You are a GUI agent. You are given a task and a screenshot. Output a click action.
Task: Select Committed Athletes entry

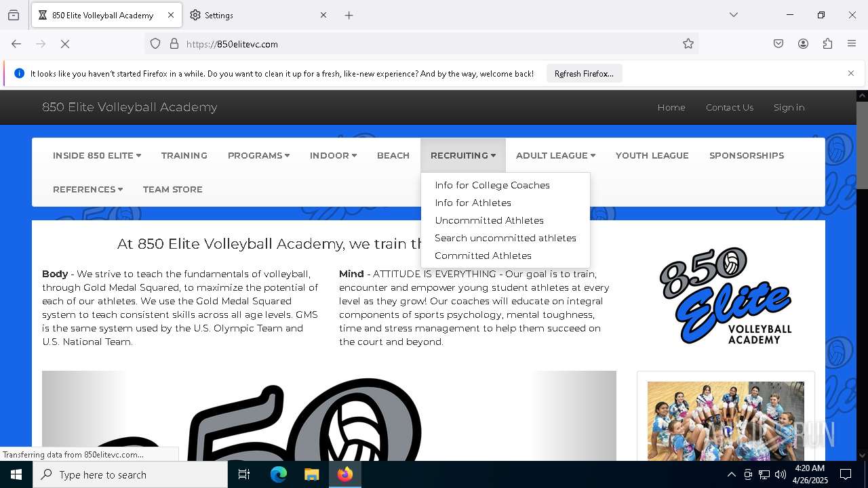(483, 256)
